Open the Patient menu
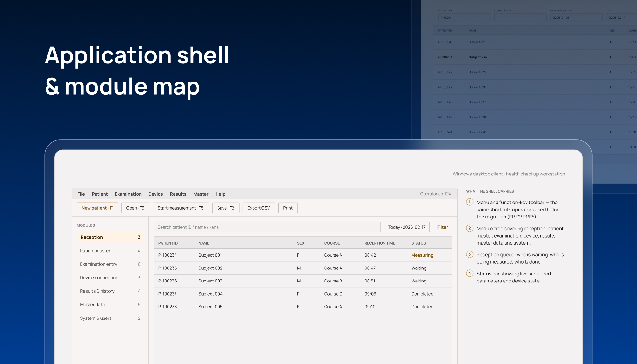637x364 pixels. click(x=100, y=194)
